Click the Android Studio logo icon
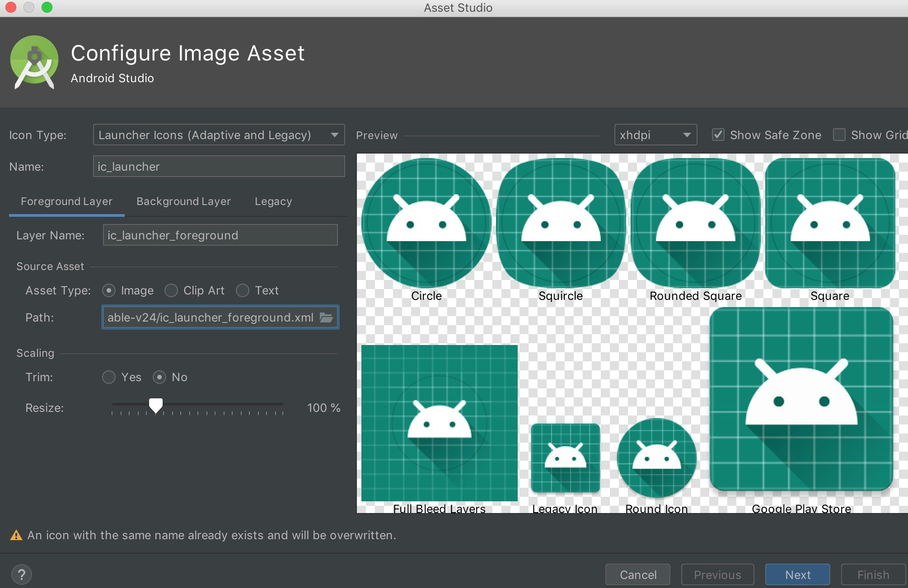The image size is (908, 588). [34, 62]
